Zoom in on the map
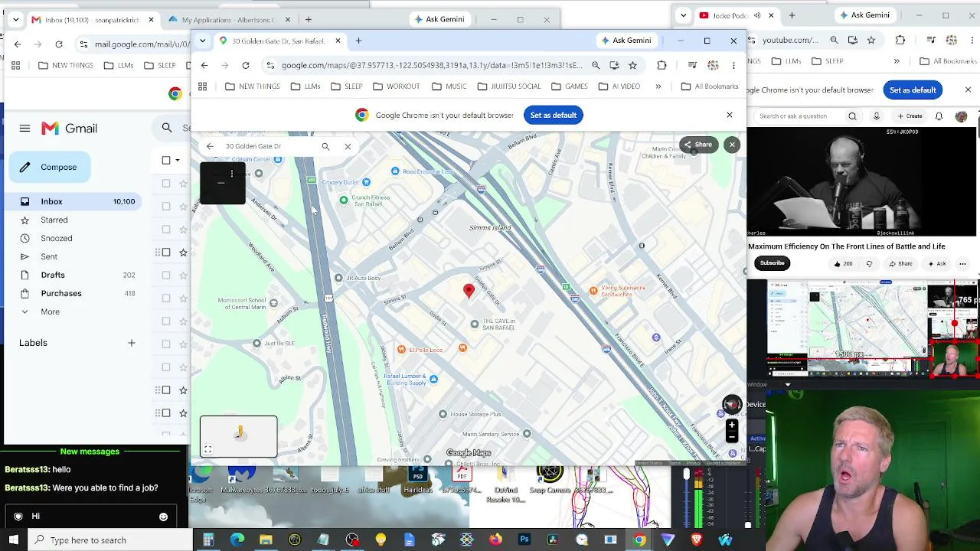The height and width of the screenshot is (551, 980). tap(732, 425)
